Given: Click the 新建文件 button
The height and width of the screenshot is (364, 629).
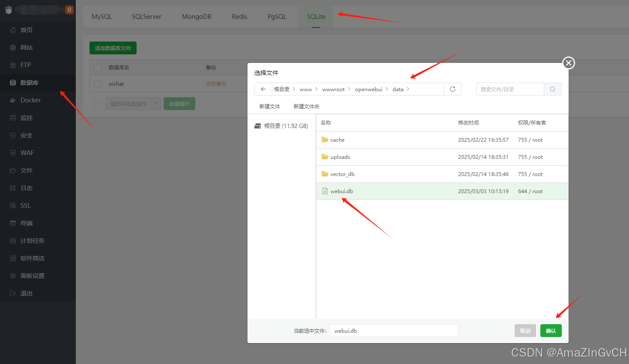Looking at the screenshot, I should [270, 106].
